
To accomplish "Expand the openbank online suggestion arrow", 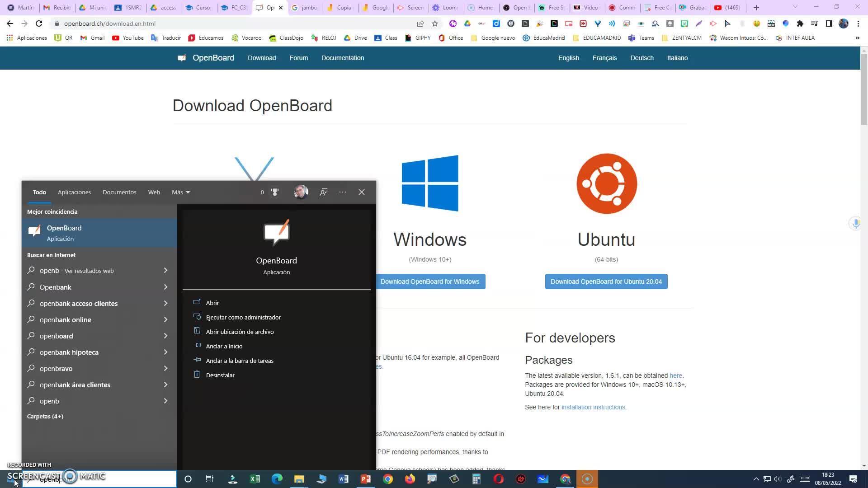I will pos(165,319).
